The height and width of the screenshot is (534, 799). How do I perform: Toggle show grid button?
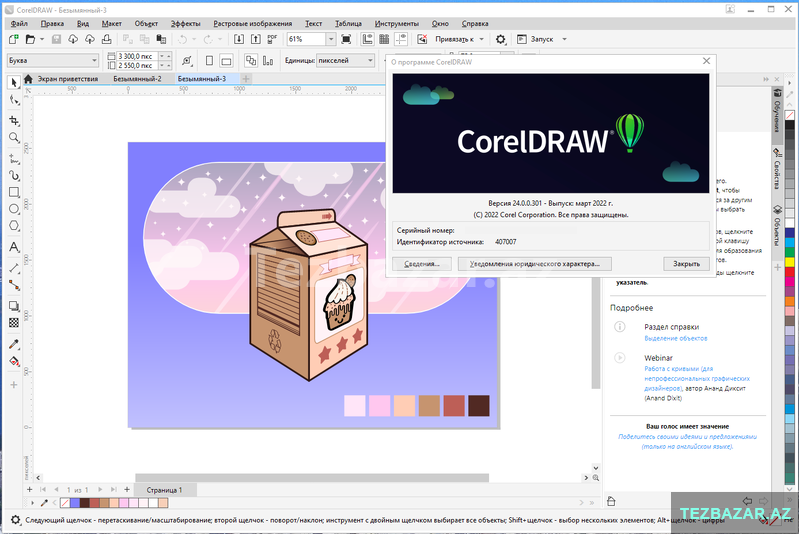point(384,39)
